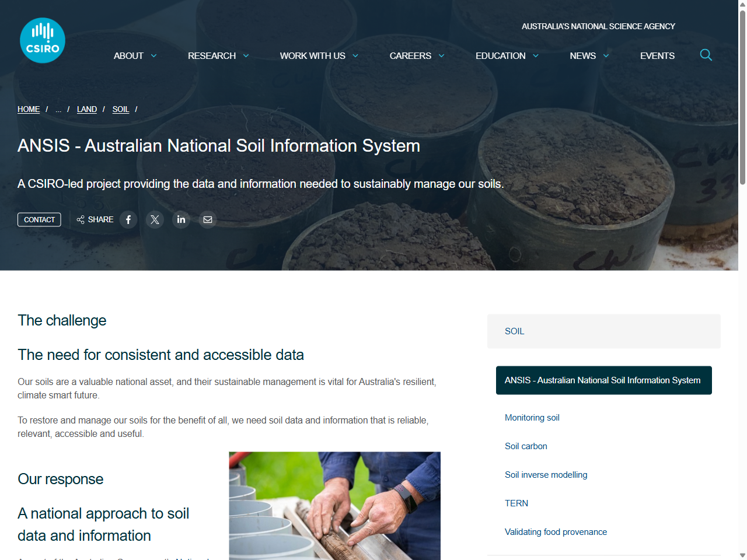The width and height of the screenshot is (747, 560).
Task: Open Soil inverse modelling sidebar link
Action: (x=546, y=475)
